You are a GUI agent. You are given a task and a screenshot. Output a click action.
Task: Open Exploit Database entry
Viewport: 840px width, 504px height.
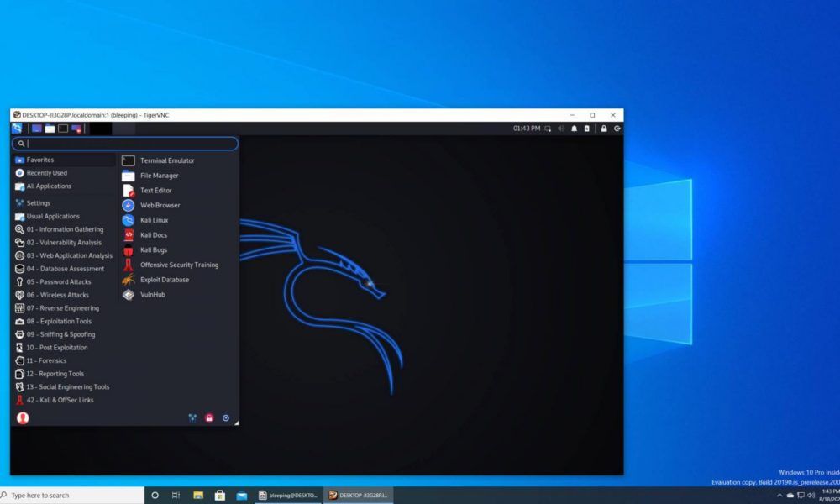tap(179, 280)
